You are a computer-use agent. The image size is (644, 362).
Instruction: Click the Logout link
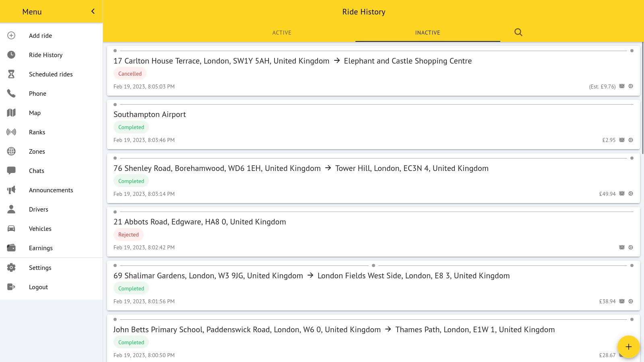38,287
